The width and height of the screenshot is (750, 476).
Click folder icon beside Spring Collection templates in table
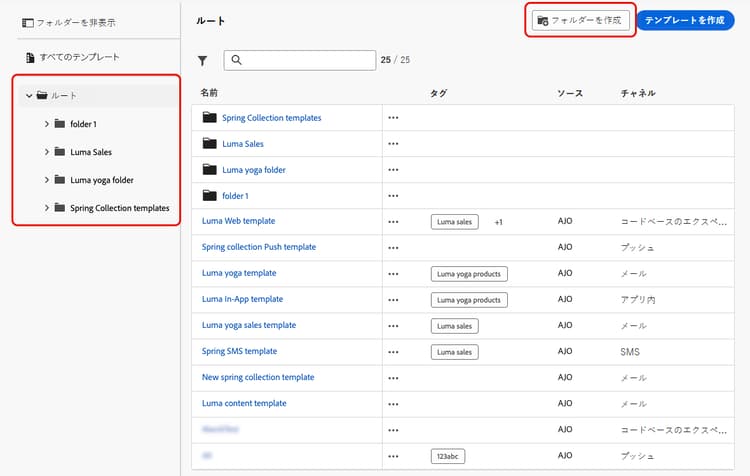coord(210,117)
